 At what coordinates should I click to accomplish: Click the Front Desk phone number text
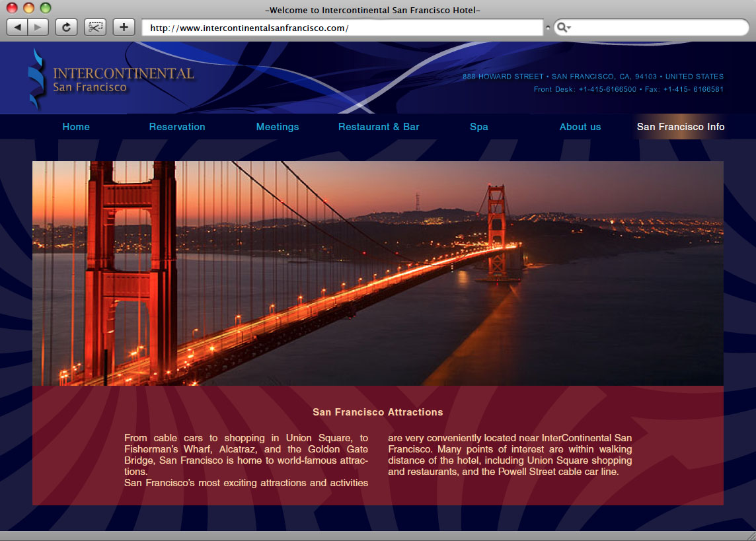click(585, 89)
